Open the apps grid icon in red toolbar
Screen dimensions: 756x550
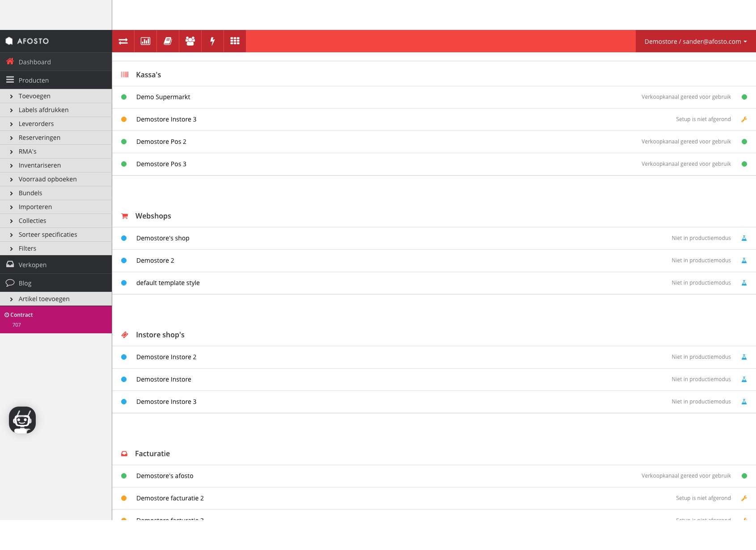[x=234, y=41]
